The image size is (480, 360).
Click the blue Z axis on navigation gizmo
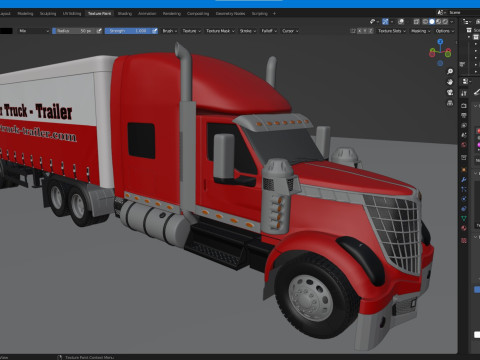click(440, 42)
